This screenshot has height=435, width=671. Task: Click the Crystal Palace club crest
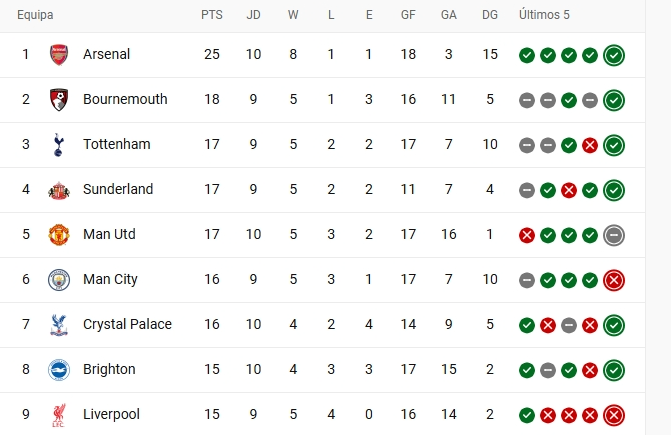[59, 325]
